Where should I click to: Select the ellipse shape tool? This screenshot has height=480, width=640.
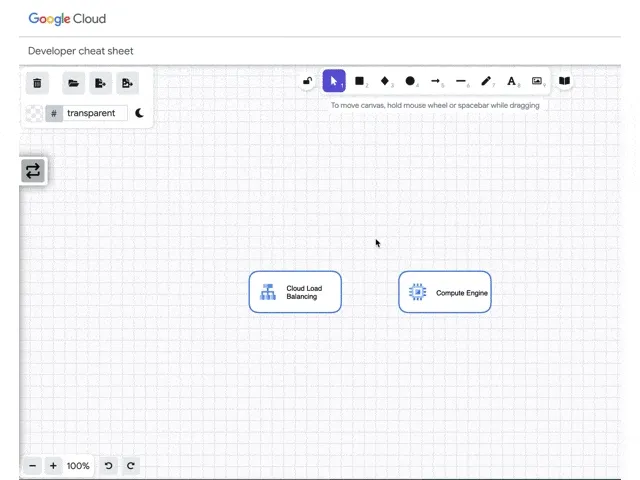point(410,81)
